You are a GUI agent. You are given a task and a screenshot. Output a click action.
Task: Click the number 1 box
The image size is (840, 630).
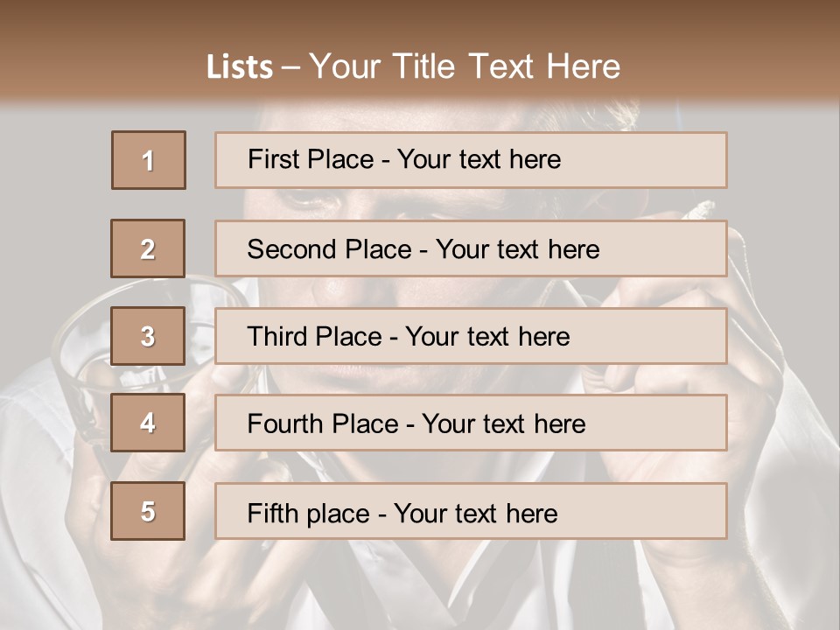point(149,160)
